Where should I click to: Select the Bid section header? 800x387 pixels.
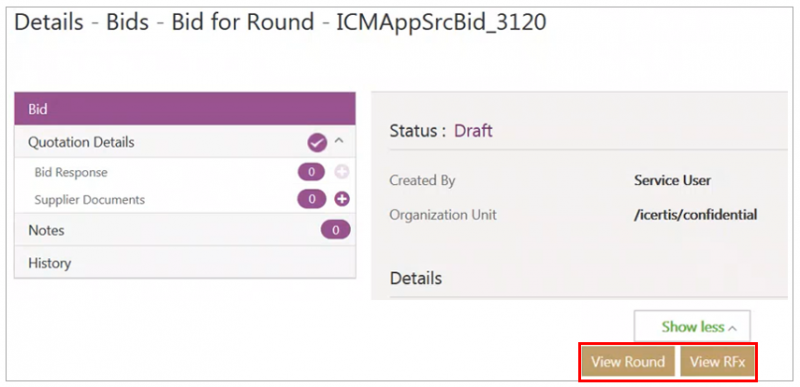tap(185, 109)
